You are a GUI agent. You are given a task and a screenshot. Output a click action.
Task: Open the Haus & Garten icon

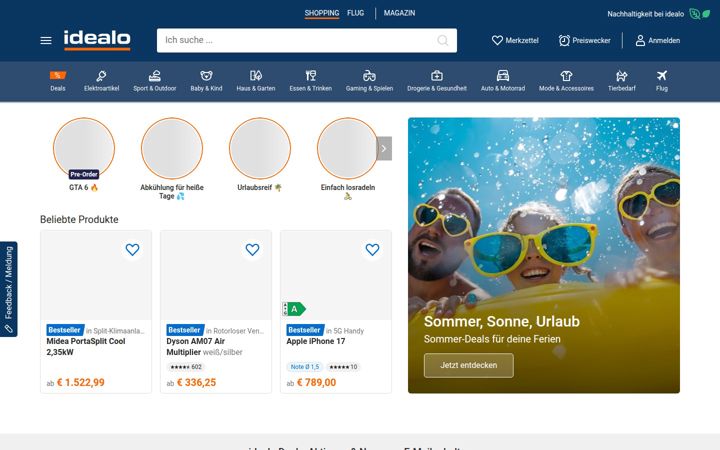click(x=256, y=75)
